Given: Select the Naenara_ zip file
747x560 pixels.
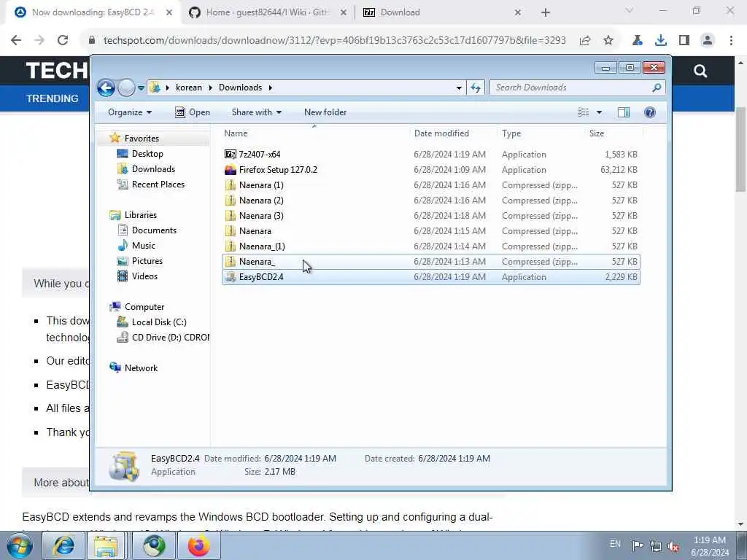Looking at the screenshot, I should coord(430,262).
